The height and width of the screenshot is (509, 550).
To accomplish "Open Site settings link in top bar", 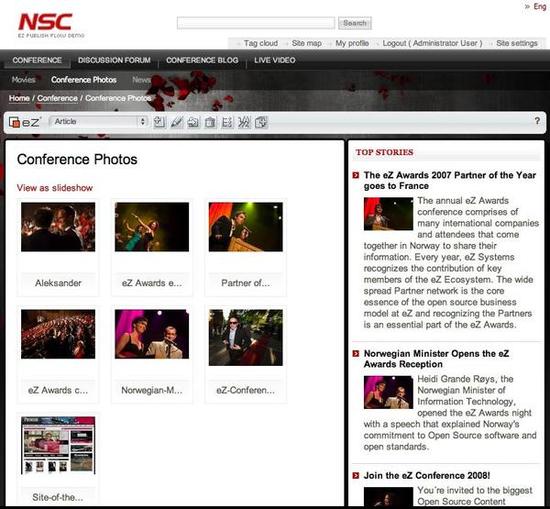I will click(x=517, y=43).
